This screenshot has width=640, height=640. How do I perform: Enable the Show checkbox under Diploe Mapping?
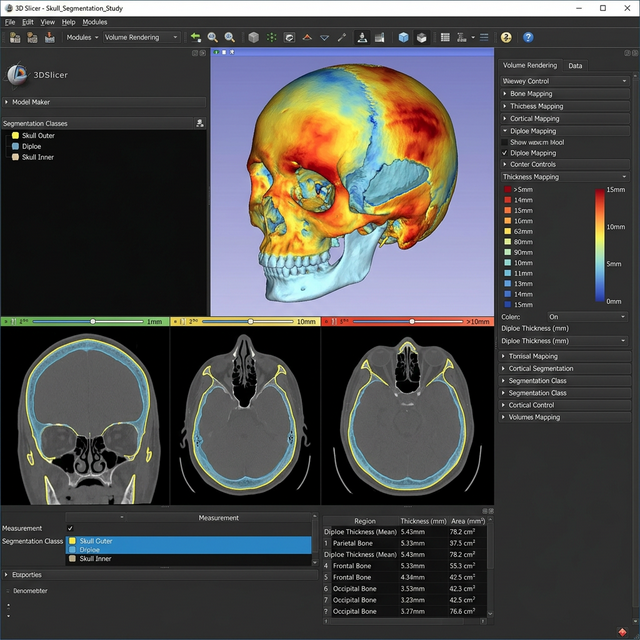[505, 142]
